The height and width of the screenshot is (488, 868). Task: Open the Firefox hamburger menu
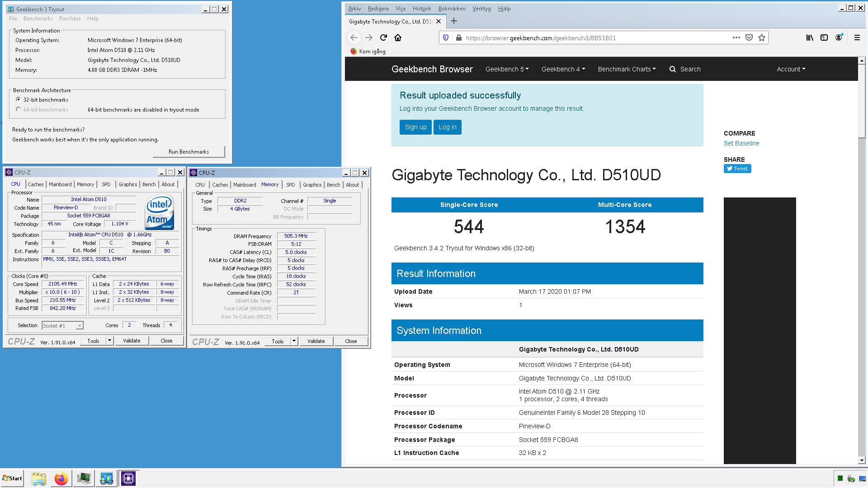[x=857, y=38]
